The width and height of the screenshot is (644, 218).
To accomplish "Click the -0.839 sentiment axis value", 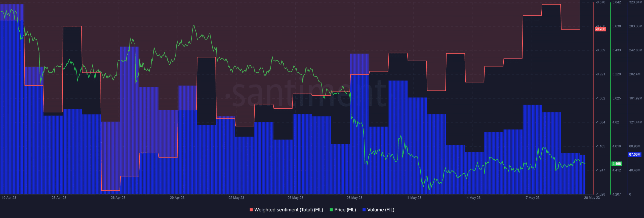I will click(x=600, y=50).
